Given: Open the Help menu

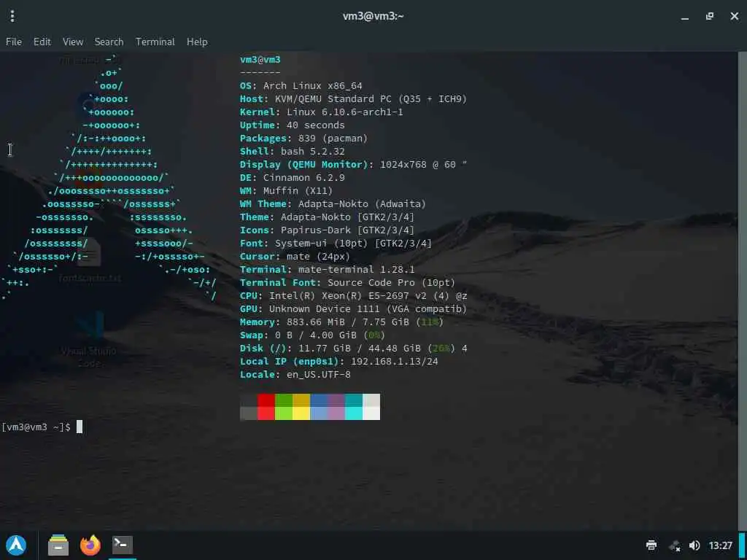Looking at the screenshot, I should 197,42.
